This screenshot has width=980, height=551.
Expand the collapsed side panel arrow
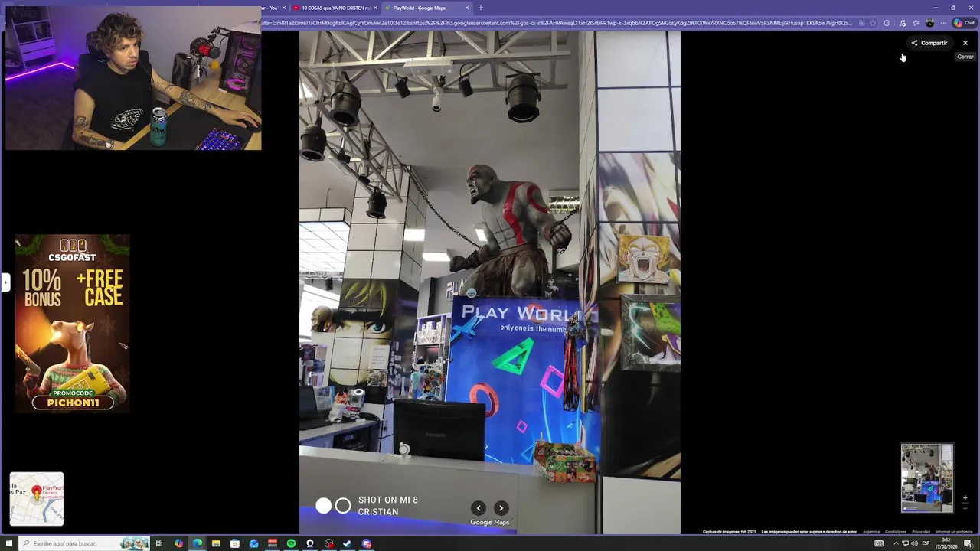click(5, 282)
